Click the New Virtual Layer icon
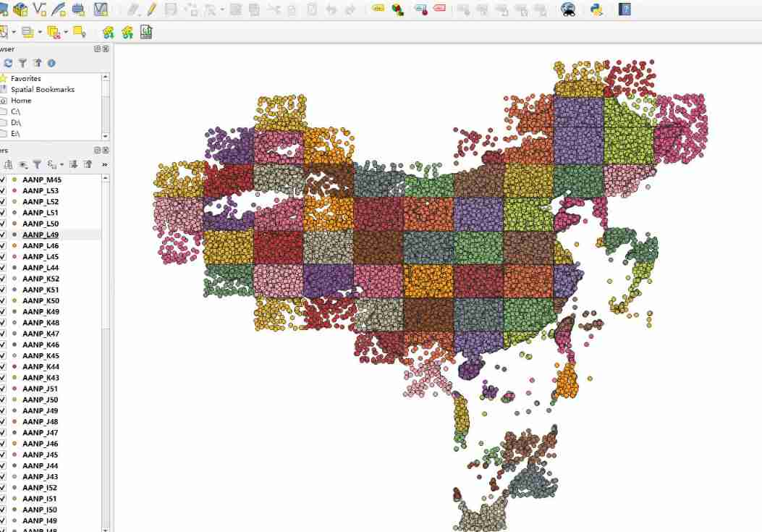The height and width of the screenshot is (532, 762). (101, 9)
